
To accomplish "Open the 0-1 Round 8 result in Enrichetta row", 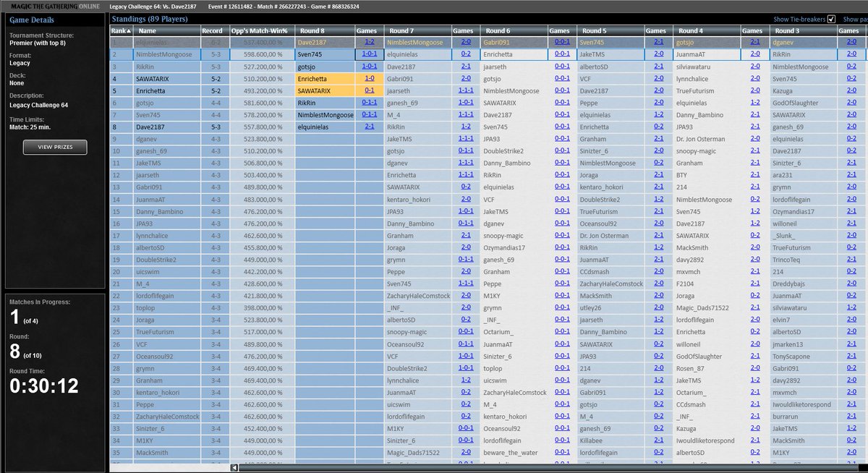I will (x=369, y=90).
